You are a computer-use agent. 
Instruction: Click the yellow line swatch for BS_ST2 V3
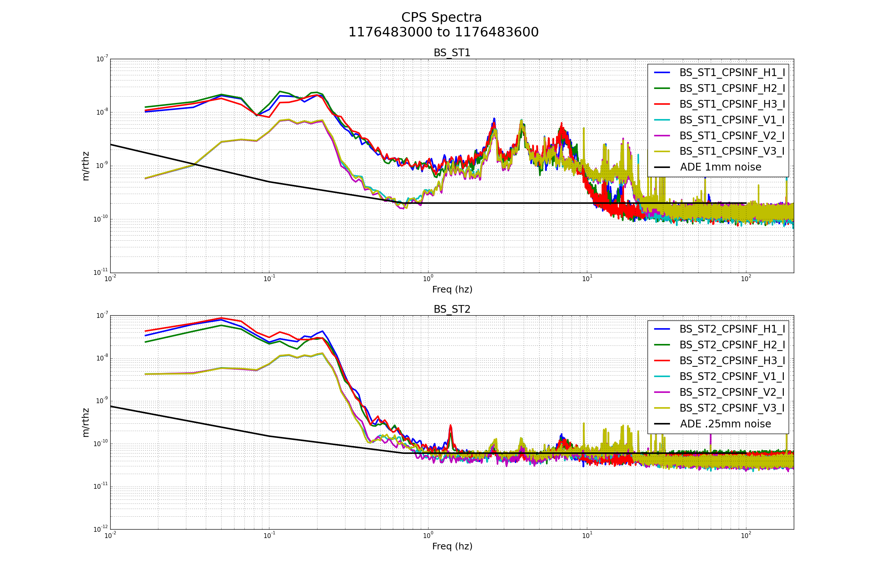(x=662, y=408)
